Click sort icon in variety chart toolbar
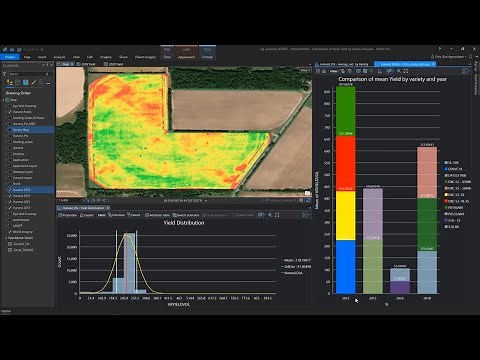The width and height of the screenshot is (480, 360). tap(380, 71)
